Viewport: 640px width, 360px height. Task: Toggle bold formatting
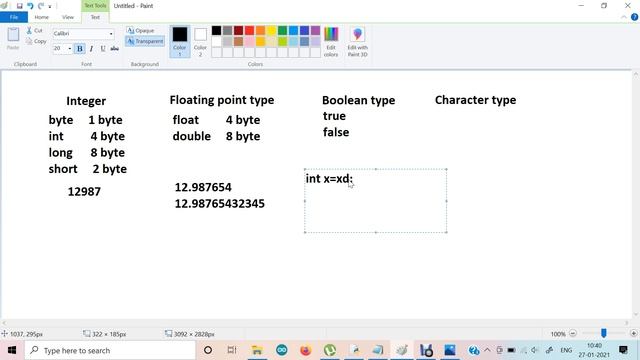(x=80, y=49)
